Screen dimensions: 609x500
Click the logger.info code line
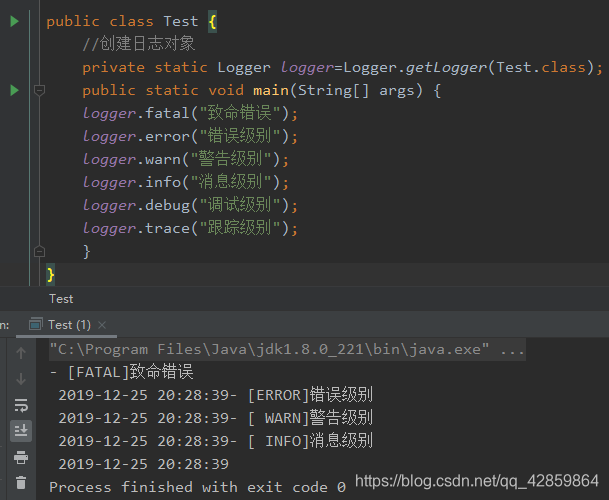click(186, 182)
